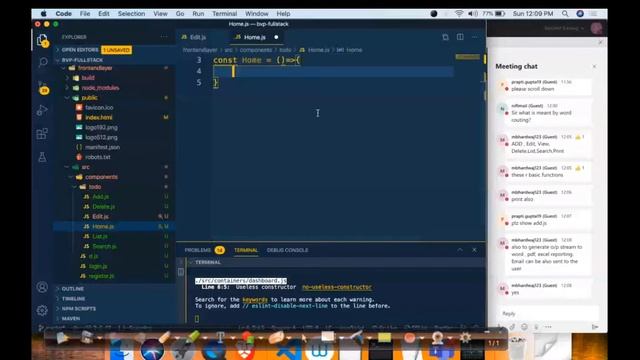Open Add.js in the todo folder
Screen dimensions: 640x360
click(100, 197)
